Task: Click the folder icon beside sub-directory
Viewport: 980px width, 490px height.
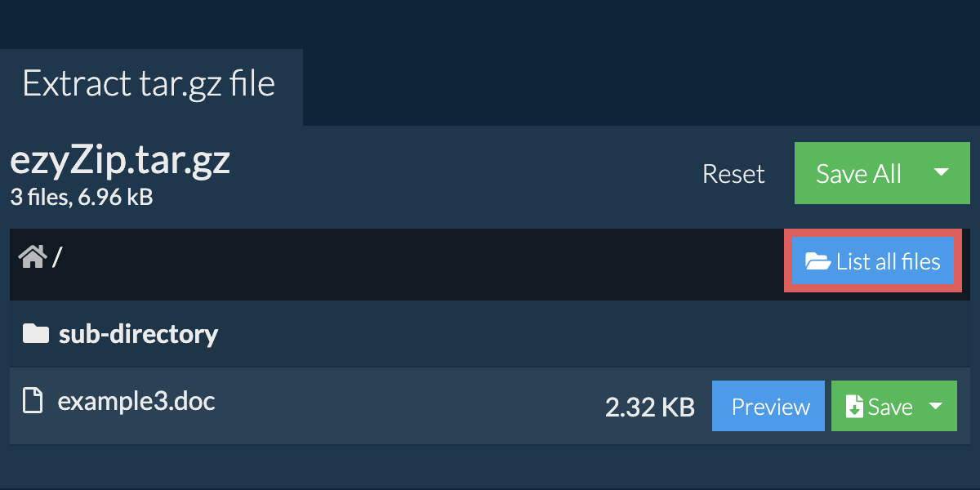Action: [36, 333]
